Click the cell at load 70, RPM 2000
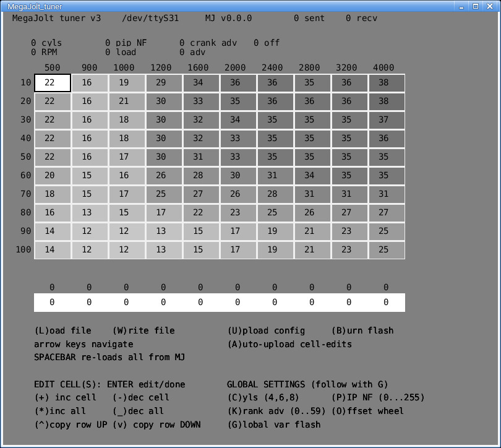 [238, 194]
